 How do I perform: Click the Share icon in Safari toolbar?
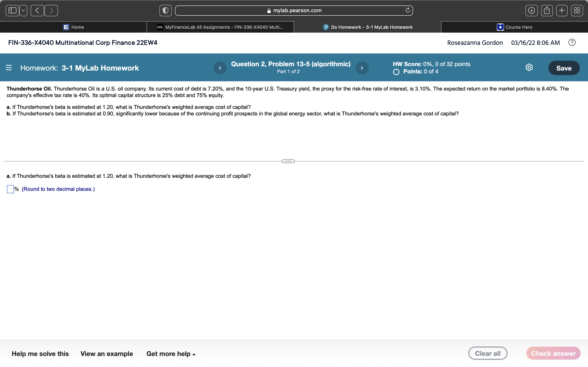[x=547, y=10]
